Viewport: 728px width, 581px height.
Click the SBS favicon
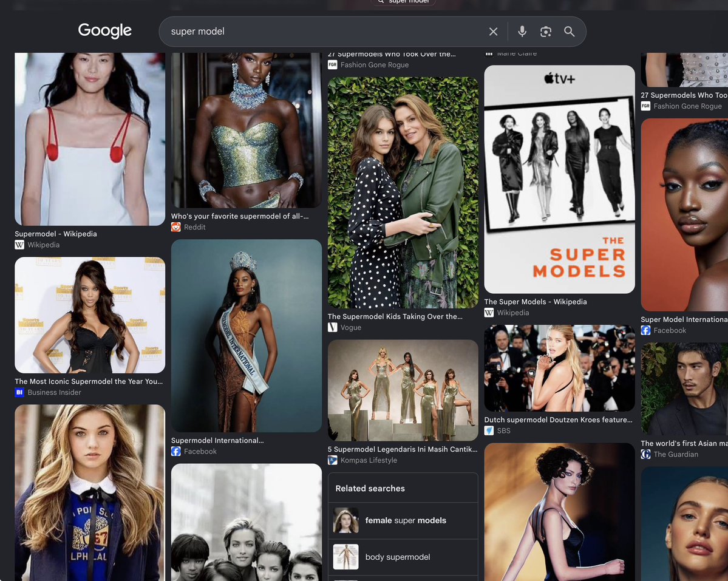pyautogui.click(x=489, y=430)
